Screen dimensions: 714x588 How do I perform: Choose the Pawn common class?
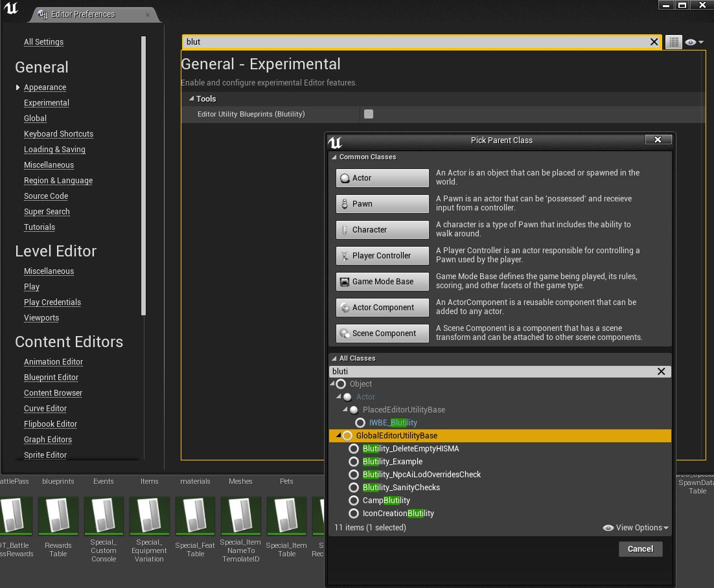382,204
